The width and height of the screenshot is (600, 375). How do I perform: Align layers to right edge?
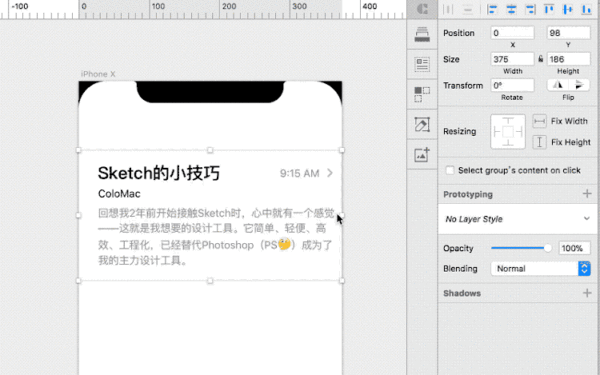coord(530,9)
